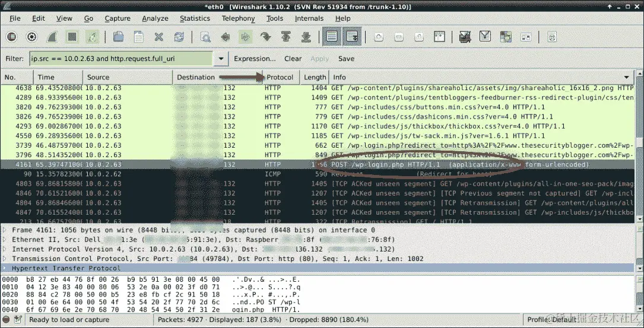
Task: Sort by the Length column header
Action: tap(315, 77)
